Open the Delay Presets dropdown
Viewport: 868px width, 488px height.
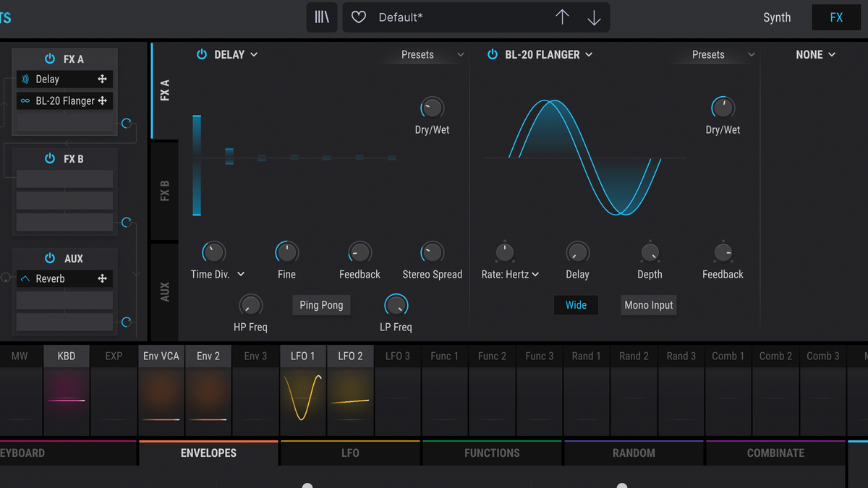click(430, 54)
